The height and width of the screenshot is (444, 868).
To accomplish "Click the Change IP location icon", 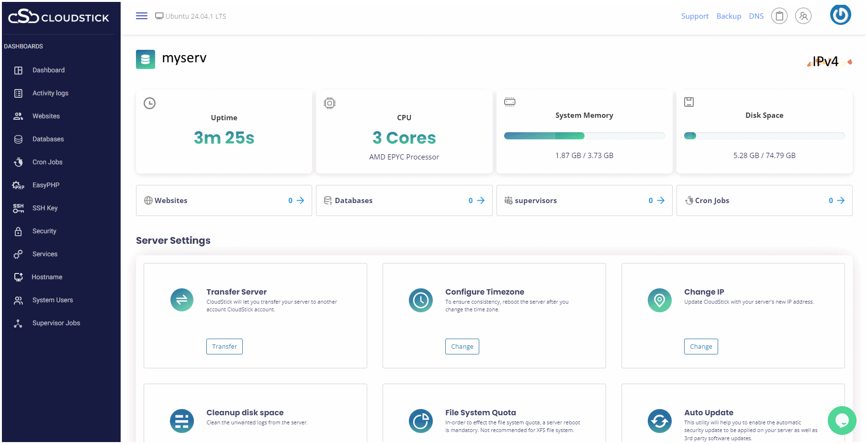I will click(x=659, y=300).
